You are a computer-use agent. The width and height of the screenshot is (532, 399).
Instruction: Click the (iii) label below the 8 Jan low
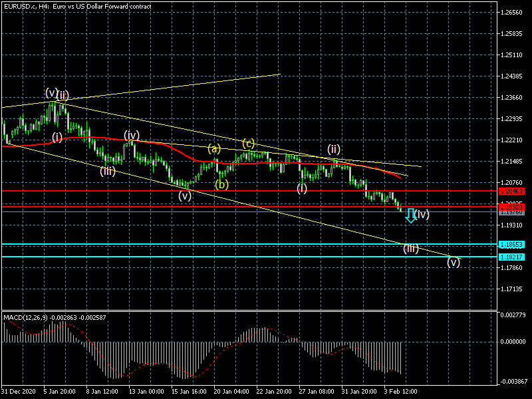click(108, 172)
